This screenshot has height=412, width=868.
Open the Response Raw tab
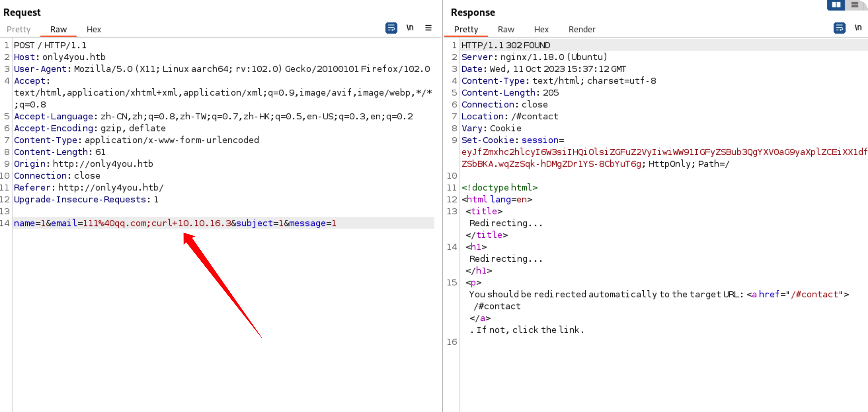pyautogui.click(x=506, y=29)
